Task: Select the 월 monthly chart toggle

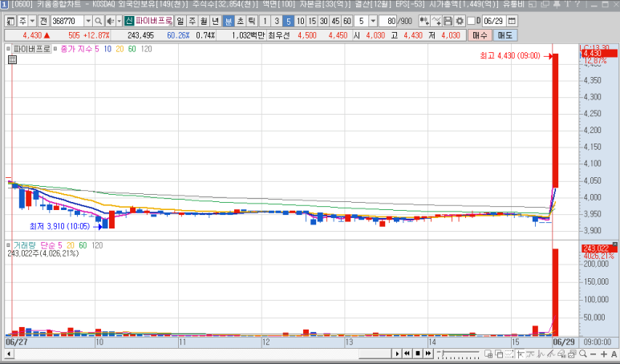Action: click(x=203, y=21)
